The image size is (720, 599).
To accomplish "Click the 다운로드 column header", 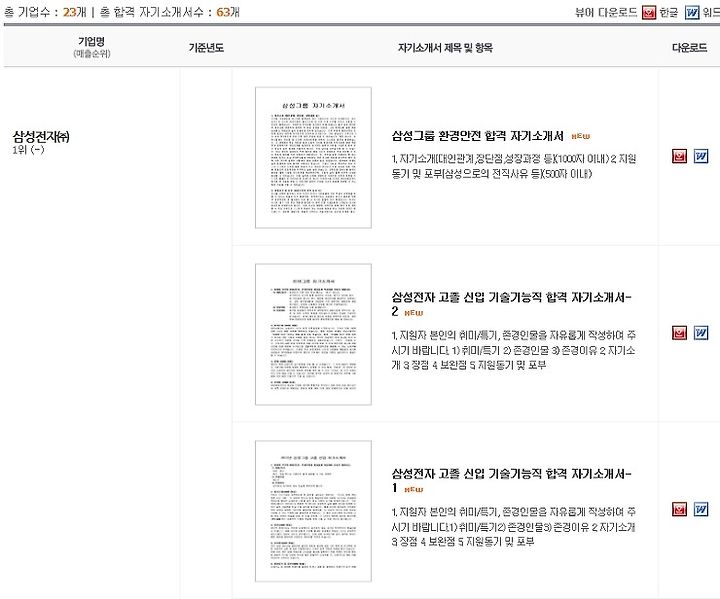I will [690, 48].
